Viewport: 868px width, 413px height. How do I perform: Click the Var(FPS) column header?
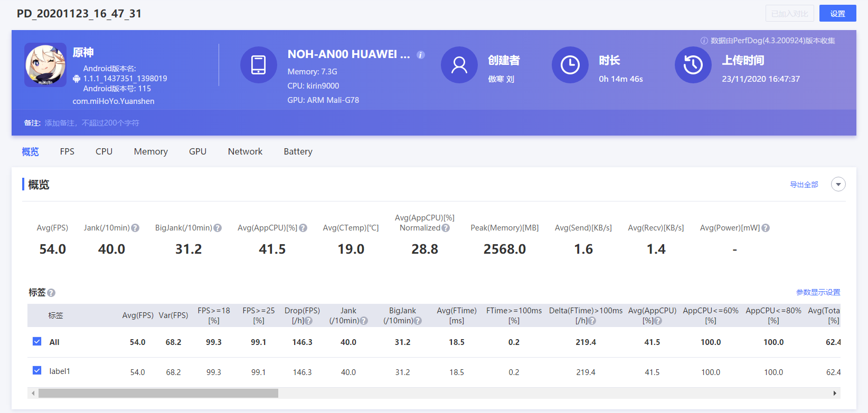pyautogui.click(x=173, y=315)
